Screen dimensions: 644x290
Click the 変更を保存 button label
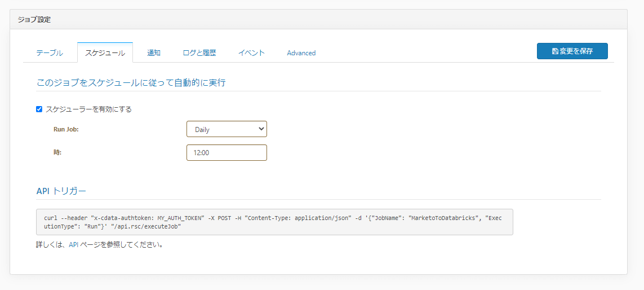click(576, 51)
